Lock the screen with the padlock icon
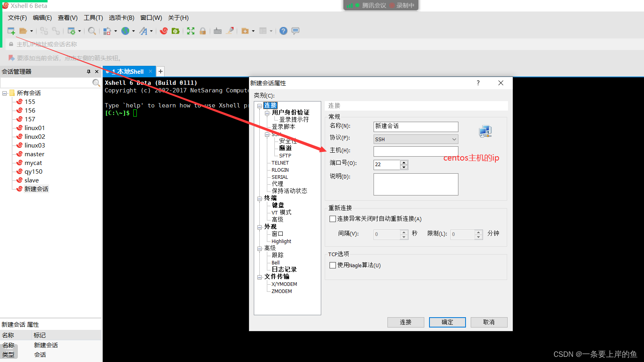This screenshot has height=362, width=644. 203,31
